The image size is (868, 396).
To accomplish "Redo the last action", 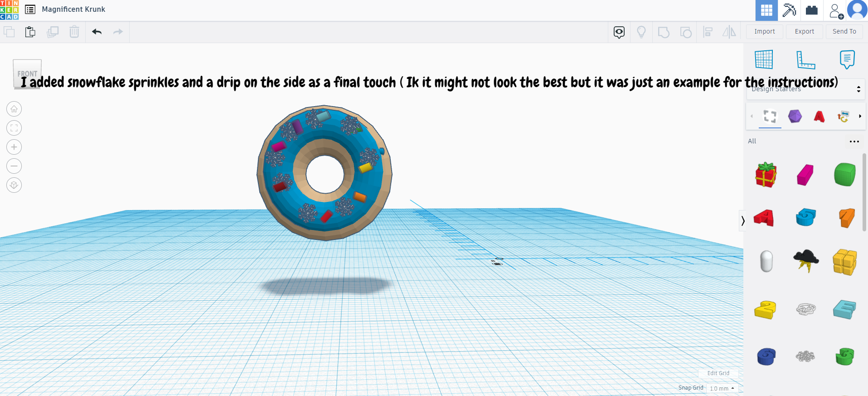I will point(118,32).
